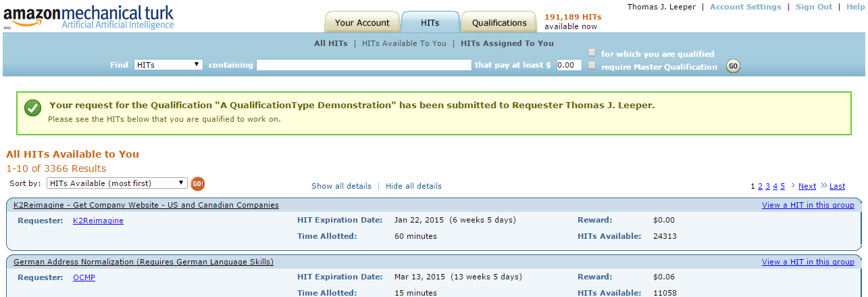
Task: Click Show all details link
Action: tap(341, 186)
